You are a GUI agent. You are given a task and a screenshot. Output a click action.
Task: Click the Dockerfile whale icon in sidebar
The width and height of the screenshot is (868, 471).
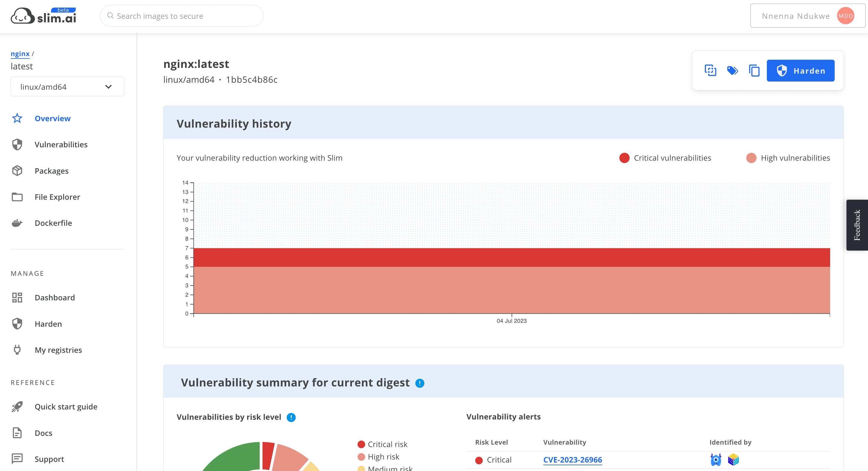tap(17, 223)
